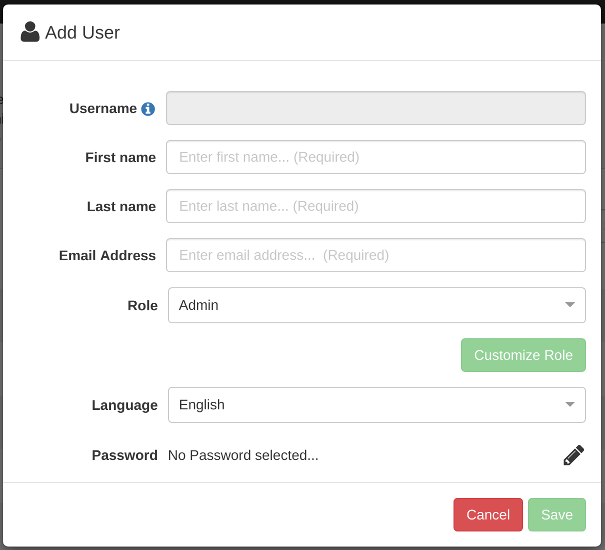
Task: Click the user silhouette icon in header
Action: (x=30, y=32)
